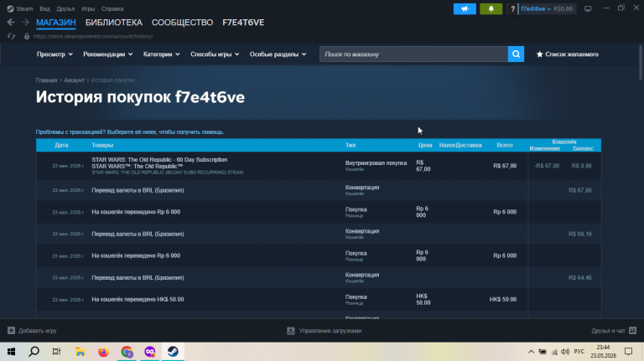Open the Steam announcements megaphone button

465,8
